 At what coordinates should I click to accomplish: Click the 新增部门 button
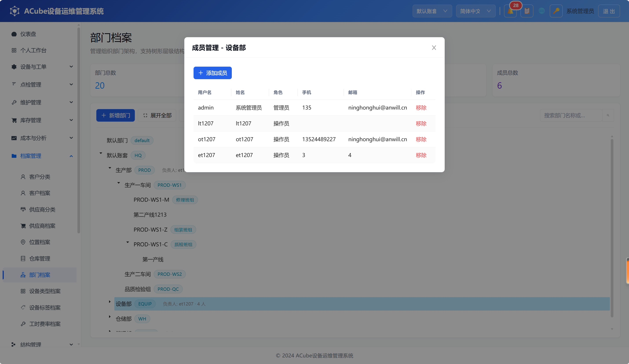(x=115, y=115)
